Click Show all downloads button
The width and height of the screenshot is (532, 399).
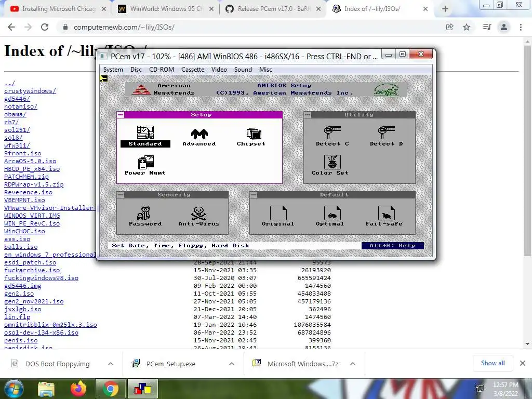click(493, 363)
